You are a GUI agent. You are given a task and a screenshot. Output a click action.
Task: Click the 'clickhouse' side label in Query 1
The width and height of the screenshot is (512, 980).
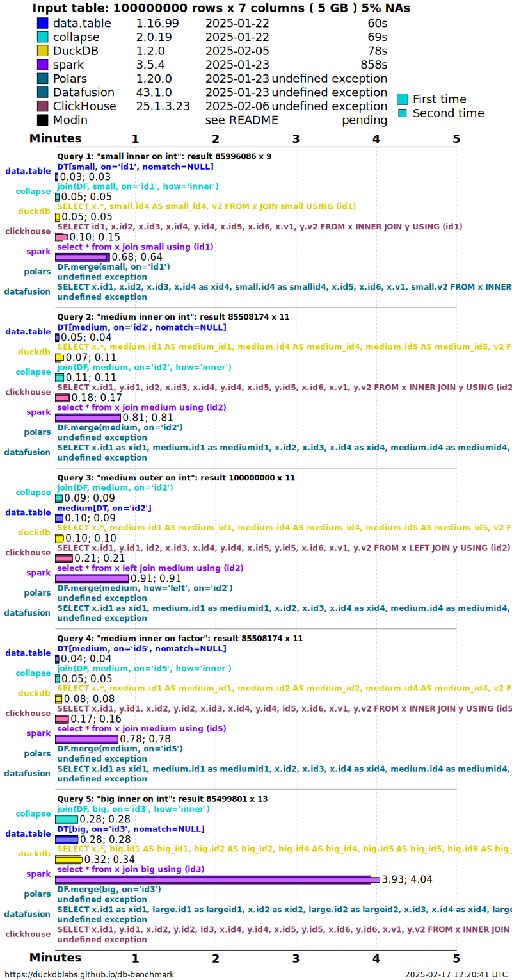point(28,231)
